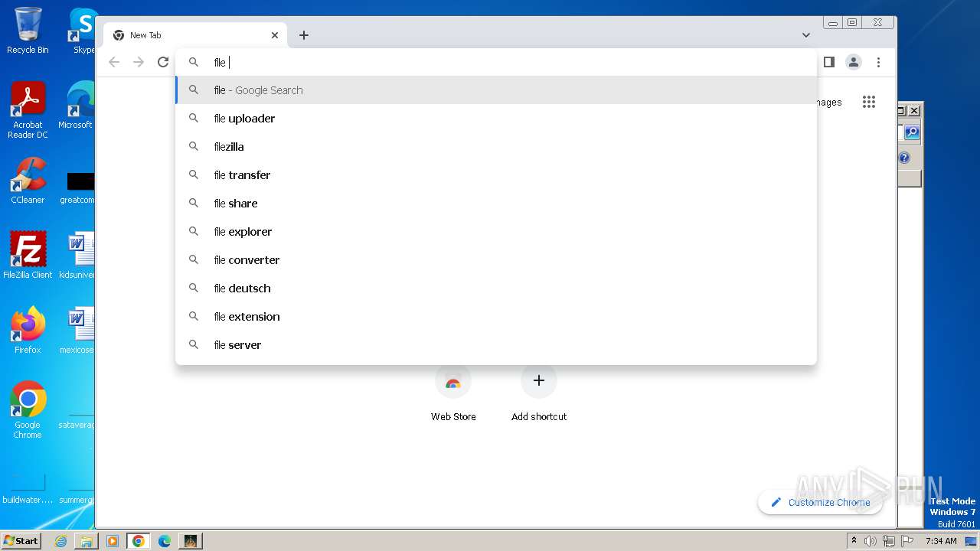Select the 'file transfer' suggestion
The height and width of the screenshot is (551, 980).
point(496,175)
